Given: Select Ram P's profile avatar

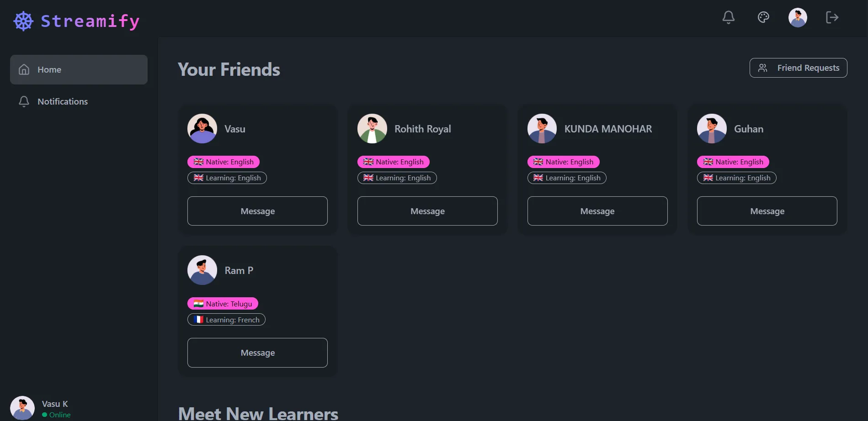Looking at the screenshot, I should click(202, 270).
